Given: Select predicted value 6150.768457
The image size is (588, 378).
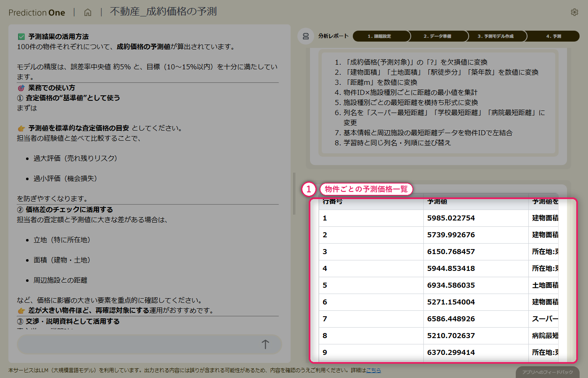Looking at the screenshot, I should pyautogui.click(x=451, y=252).
